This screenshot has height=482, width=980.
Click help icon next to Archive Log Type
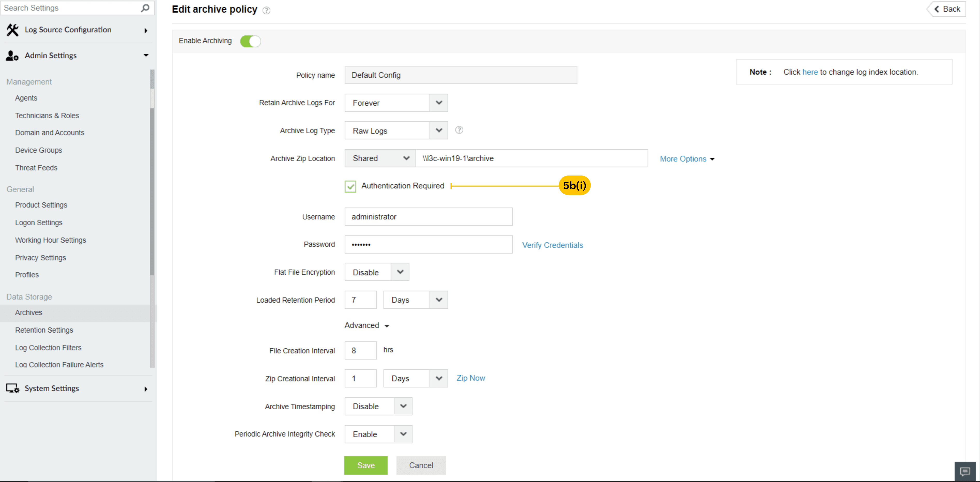(x=459, y=130)
